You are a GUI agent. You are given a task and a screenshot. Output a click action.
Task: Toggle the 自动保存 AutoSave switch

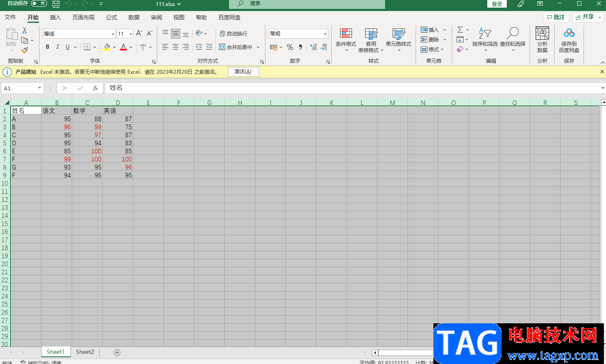(39, 3)
